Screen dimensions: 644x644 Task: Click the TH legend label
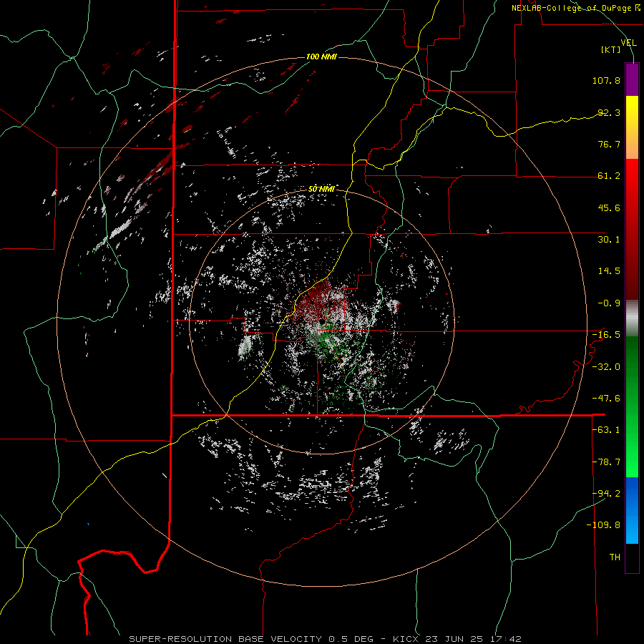pyautogui.click(x=615, y=557)
